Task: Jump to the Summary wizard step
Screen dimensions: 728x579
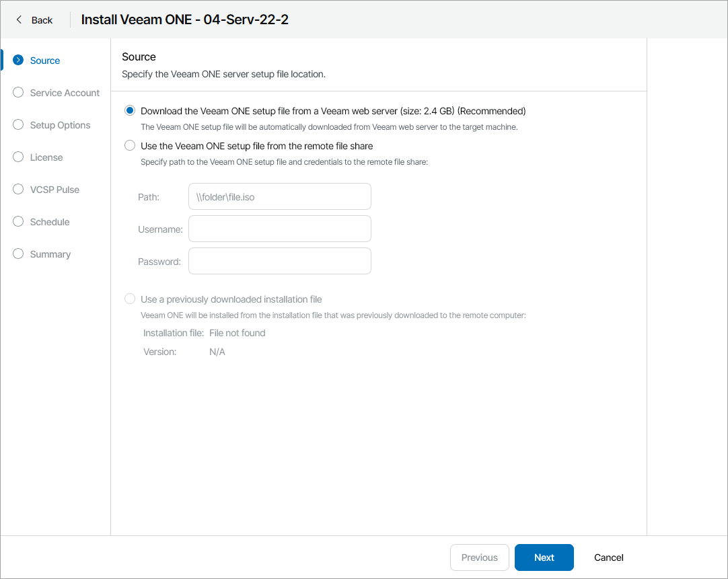Action: [50, 254]
